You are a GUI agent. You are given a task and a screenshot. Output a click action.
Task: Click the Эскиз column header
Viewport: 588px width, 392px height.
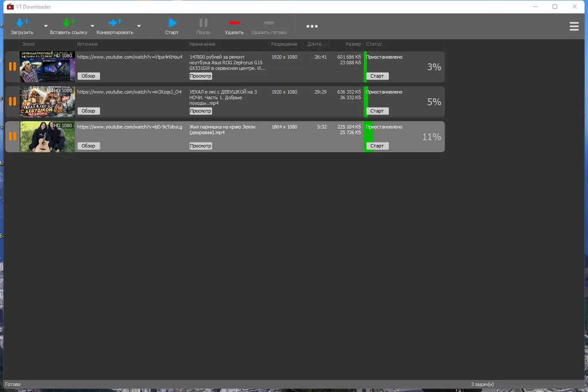click(x=28, y=44)
